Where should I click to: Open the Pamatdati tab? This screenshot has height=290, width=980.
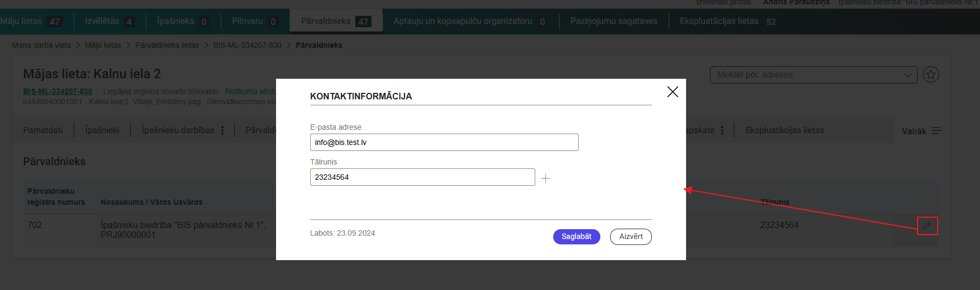(x=43, y=130)
